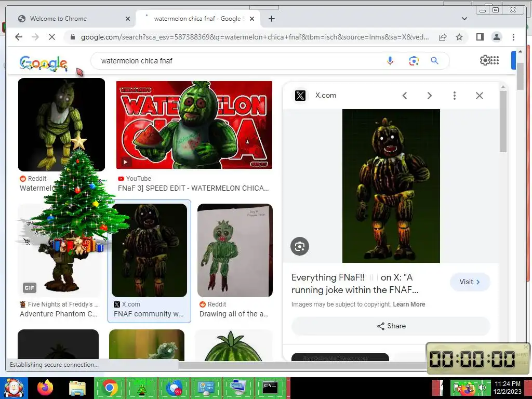Open Chrome three-dot menu
Viewport: 532px width, 399px height.
513,37
